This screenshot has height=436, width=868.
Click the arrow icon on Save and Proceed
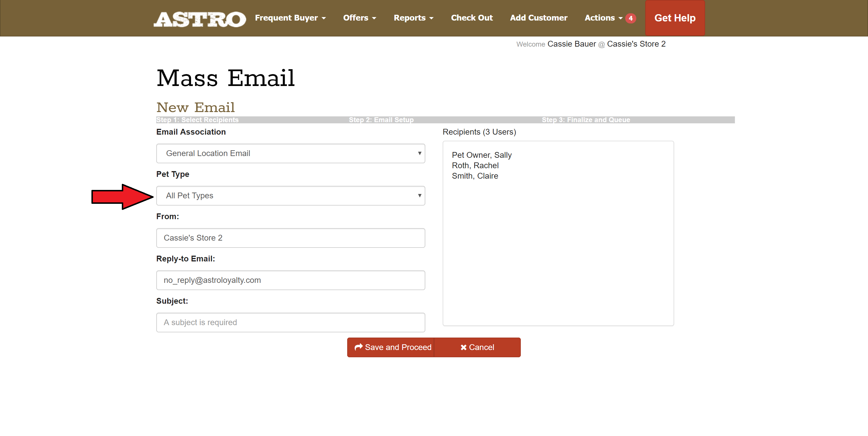358,347
